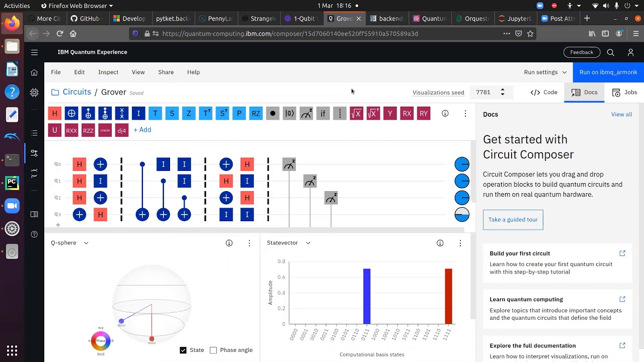Viewport: 644px width, 362px height.
Task: Pick the CNOT gate from the gate palette
Action: pos(71,114)
